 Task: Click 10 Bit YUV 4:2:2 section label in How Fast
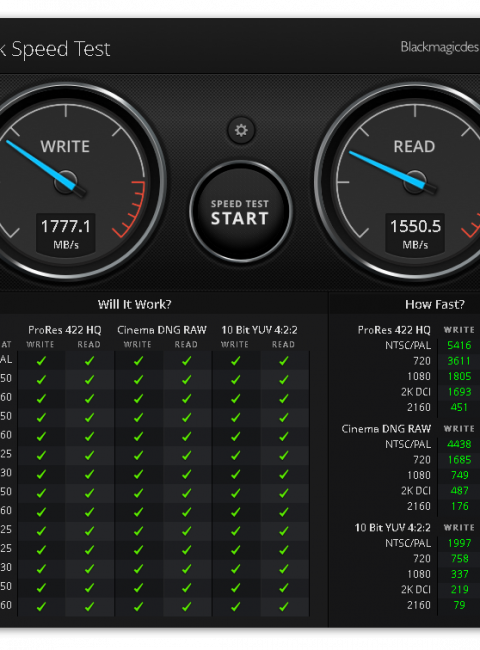(393, 528)
